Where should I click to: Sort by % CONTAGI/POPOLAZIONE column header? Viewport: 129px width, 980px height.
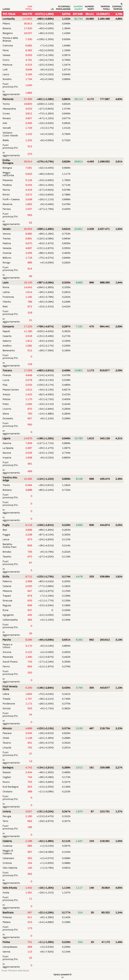(x=64, y=8)
